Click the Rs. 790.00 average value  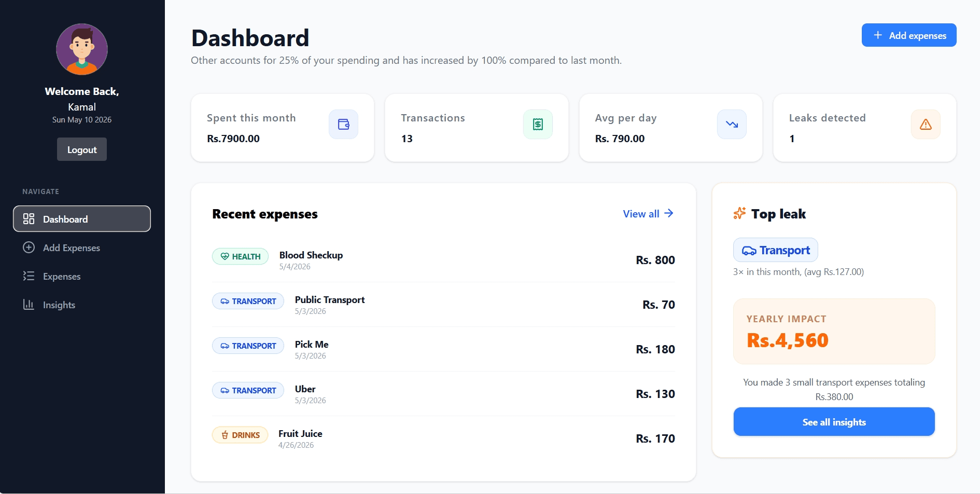click(x=620, y=139)
